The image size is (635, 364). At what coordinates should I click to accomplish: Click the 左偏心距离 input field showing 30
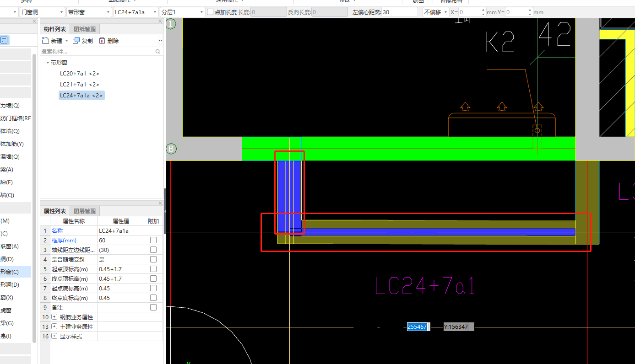[399, 12]
